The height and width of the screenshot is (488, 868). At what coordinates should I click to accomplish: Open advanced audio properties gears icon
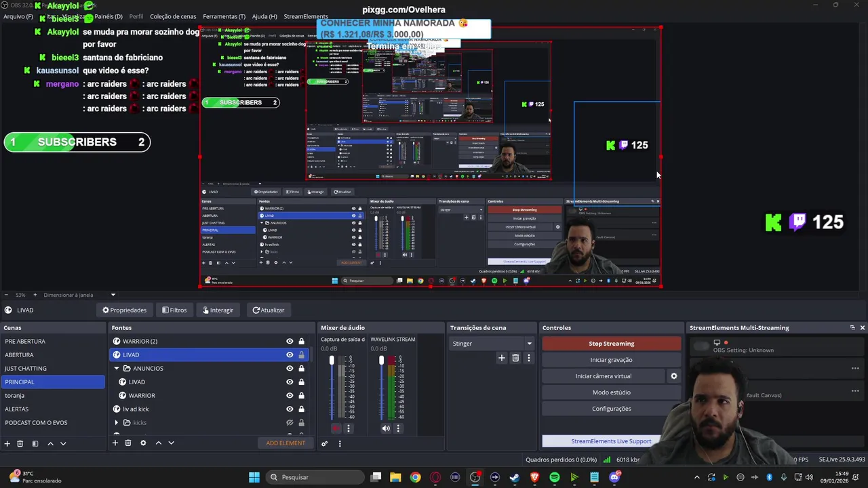click(x=325, y=443)
